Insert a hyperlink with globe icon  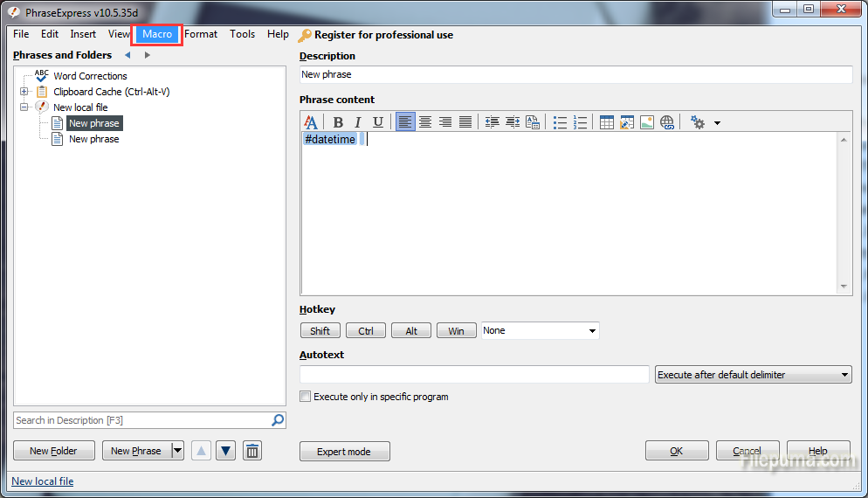coord(667,122)
